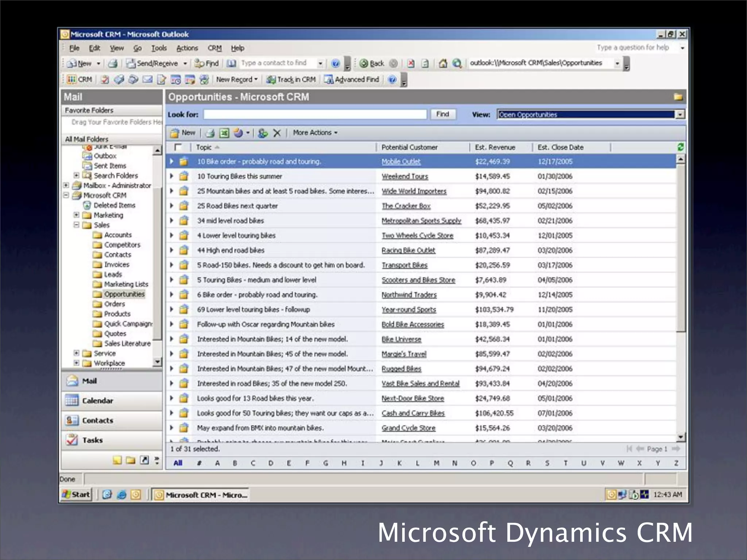Toggle the select-all checkbox in grid header
Viewport: 747px width, 560px height.
178,147
